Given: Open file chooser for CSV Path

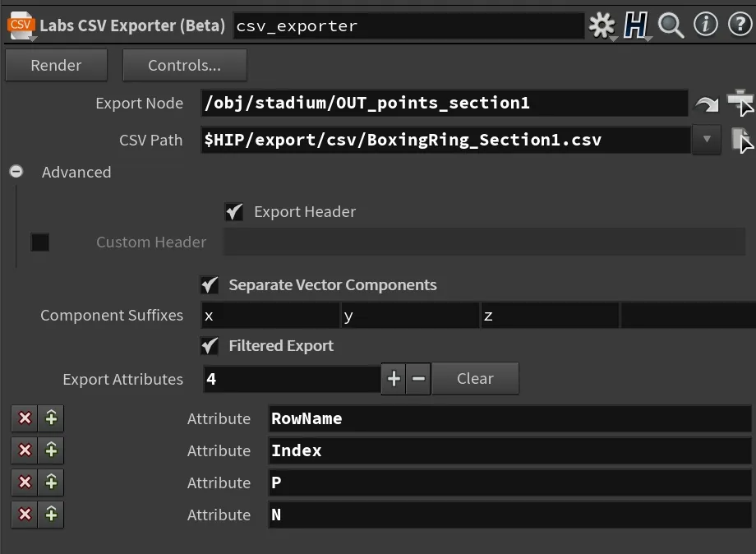Looking at the screenshot, I should coord(741,141).
